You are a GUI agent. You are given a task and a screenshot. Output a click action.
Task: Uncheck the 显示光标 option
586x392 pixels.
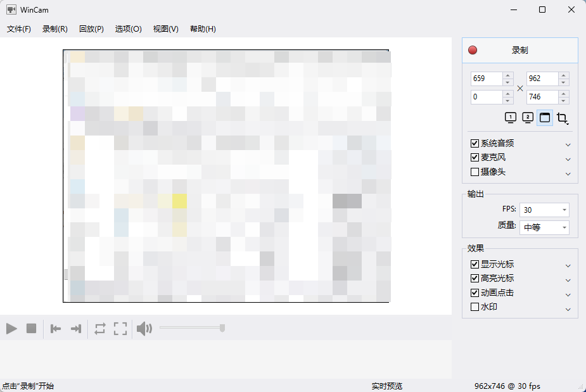coord(475,265)
